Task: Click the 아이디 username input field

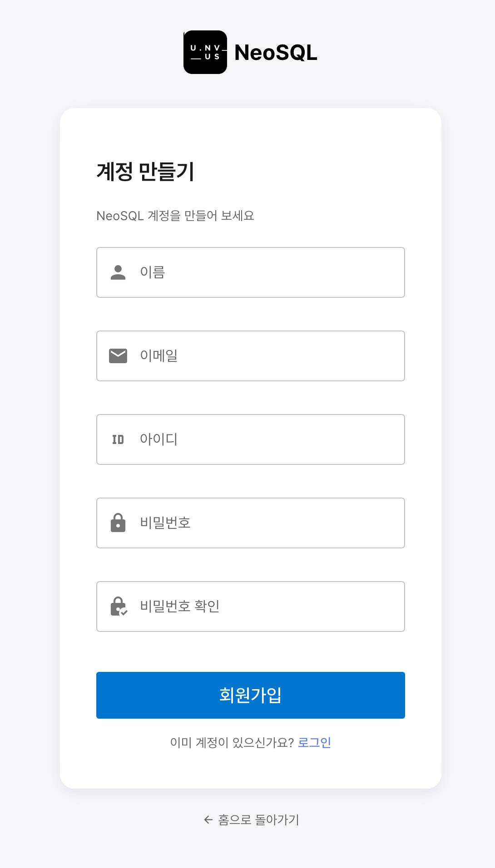Action: 250,439
